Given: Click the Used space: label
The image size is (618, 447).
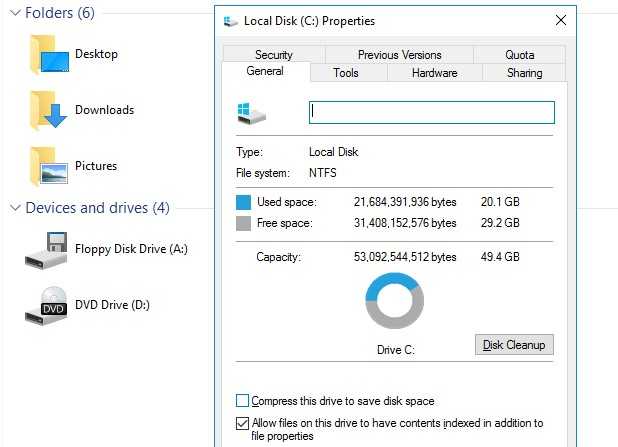Looking at the screenshot, I should point(287,202).
